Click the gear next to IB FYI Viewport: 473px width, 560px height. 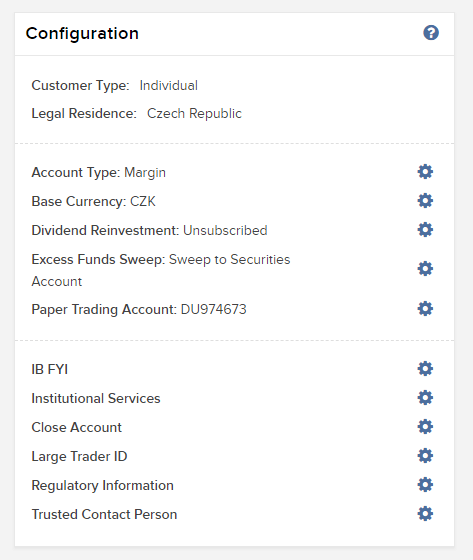click(425, 369)
